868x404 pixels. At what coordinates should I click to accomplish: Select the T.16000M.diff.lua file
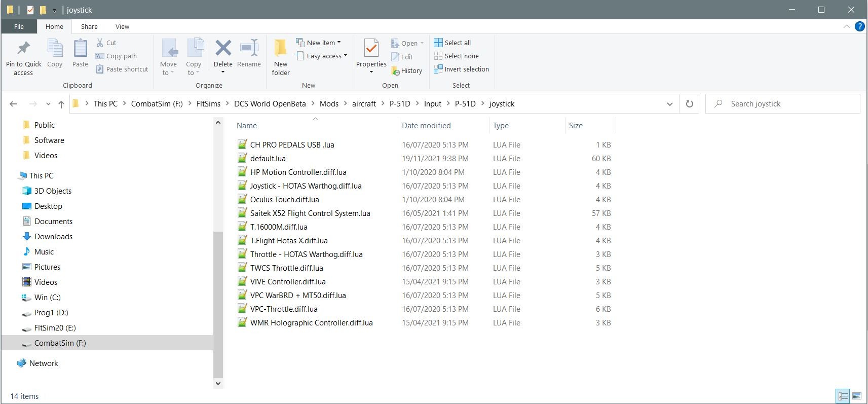[x=278, y=227]
